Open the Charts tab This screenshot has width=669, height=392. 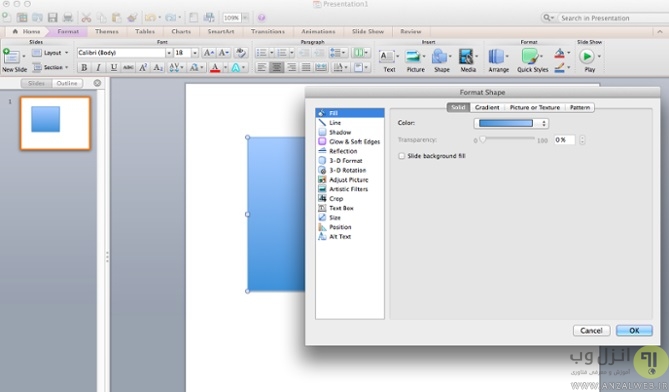[x=181, y=32]
